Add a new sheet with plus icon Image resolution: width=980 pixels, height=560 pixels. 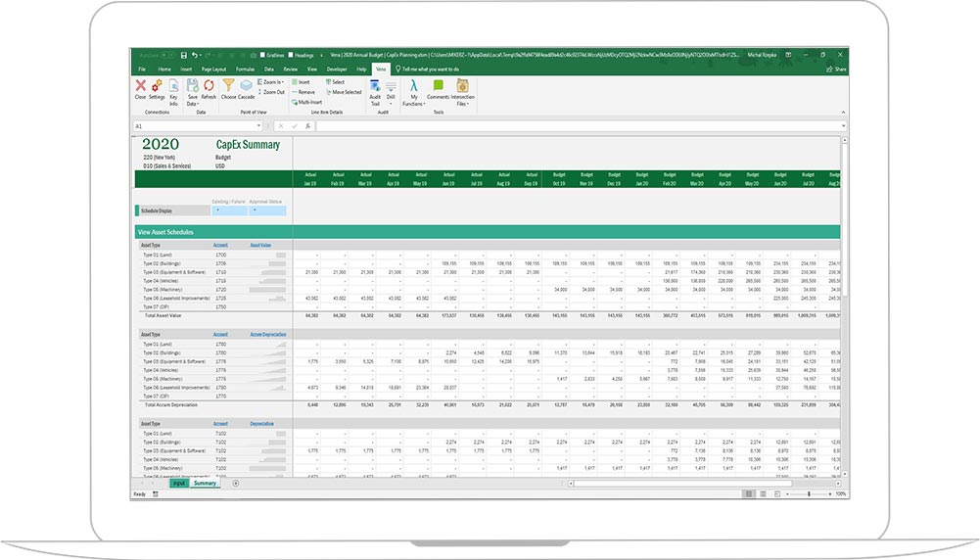(x=236, y=483)
